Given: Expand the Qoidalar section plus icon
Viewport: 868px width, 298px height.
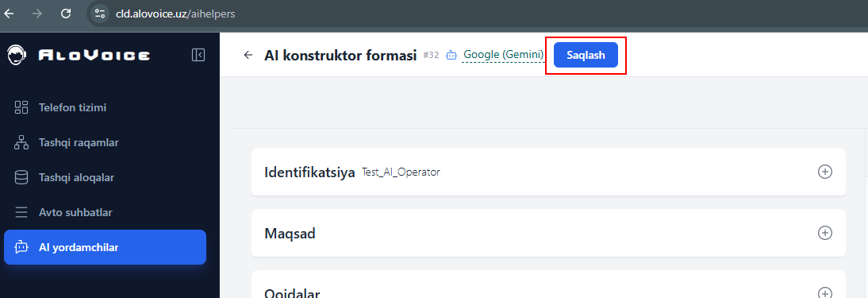Looking at the screenshot, I should pos(825,292).
